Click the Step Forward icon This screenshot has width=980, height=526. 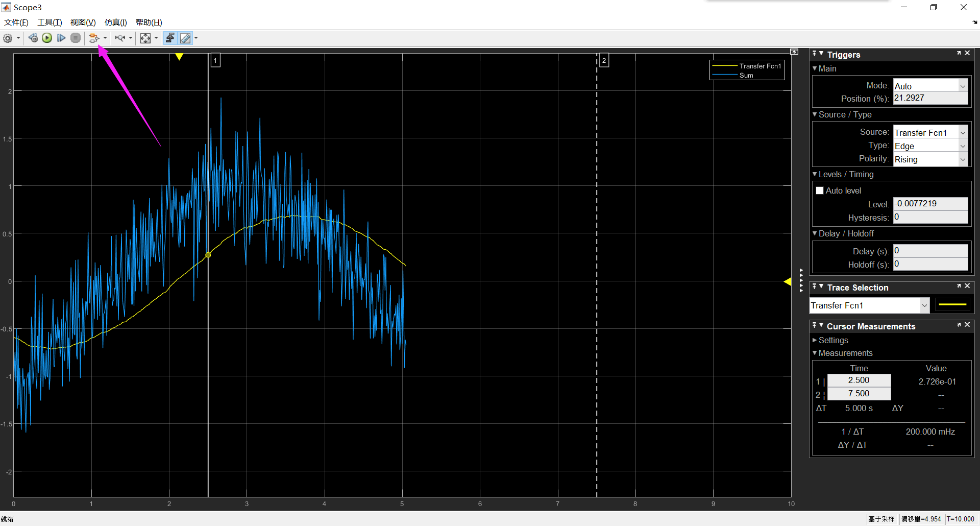(x=61, y=38)
